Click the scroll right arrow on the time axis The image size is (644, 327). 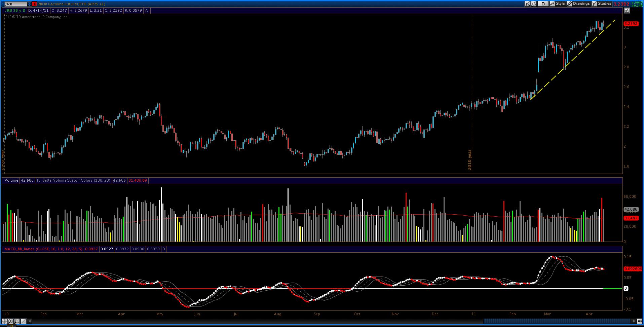click(634, 321)
